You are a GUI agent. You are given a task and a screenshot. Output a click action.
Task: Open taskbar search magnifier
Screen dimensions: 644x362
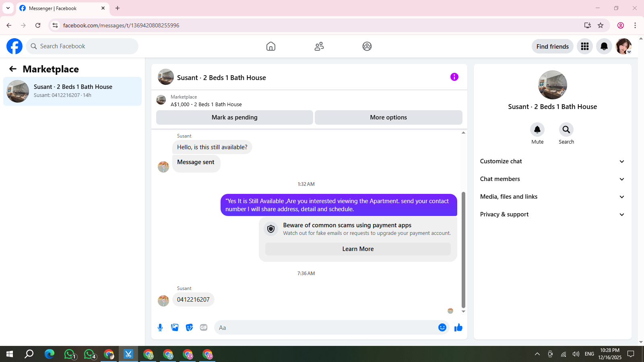(29, 354)
